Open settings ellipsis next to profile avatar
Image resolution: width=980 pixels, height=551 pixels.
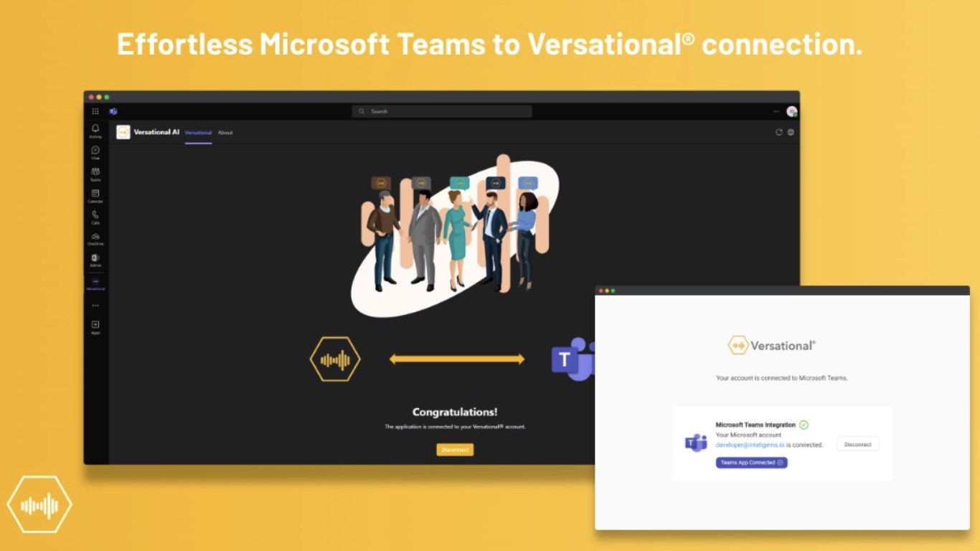point(776,111)
